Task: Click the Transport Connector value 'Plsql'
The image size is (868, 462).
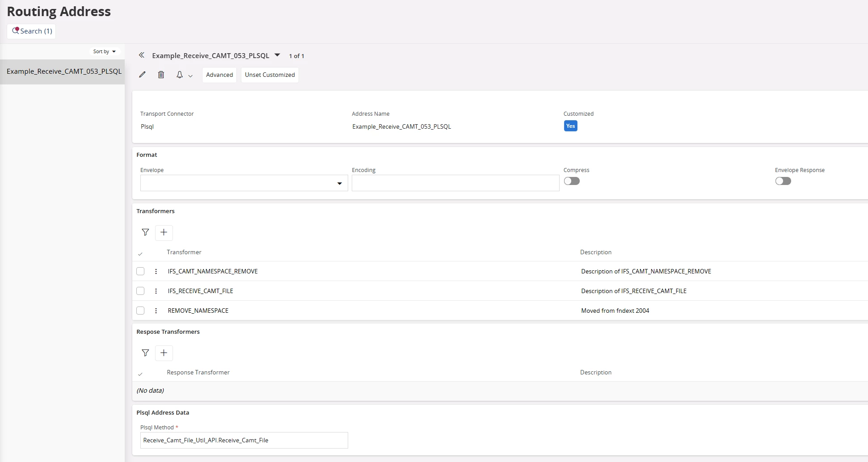Action: (147, 126)
